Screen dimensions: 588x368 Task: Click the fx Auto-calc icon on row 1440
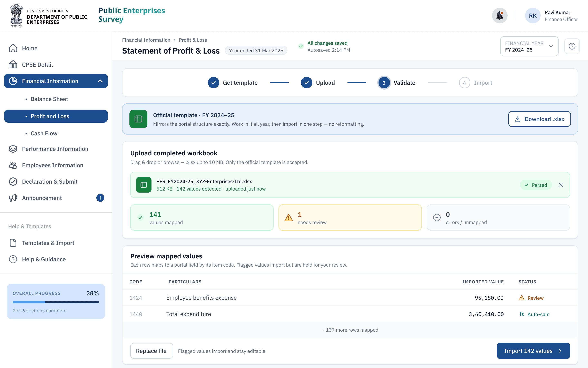pos(522,314)
